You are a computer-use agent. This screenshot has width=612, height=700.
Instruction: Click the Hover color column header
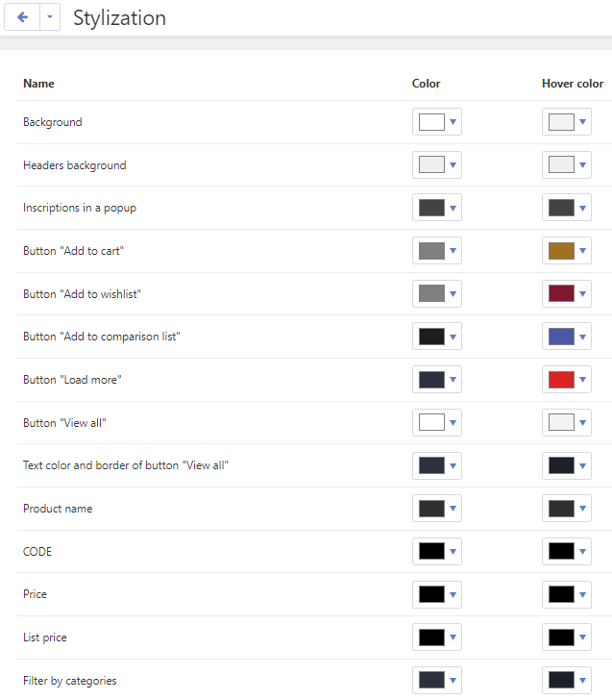[x=573, y=84]
